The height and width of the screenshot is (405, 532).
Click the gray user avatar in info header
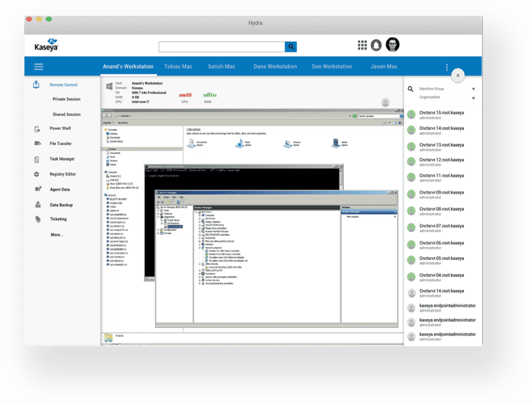coord(386,102)
